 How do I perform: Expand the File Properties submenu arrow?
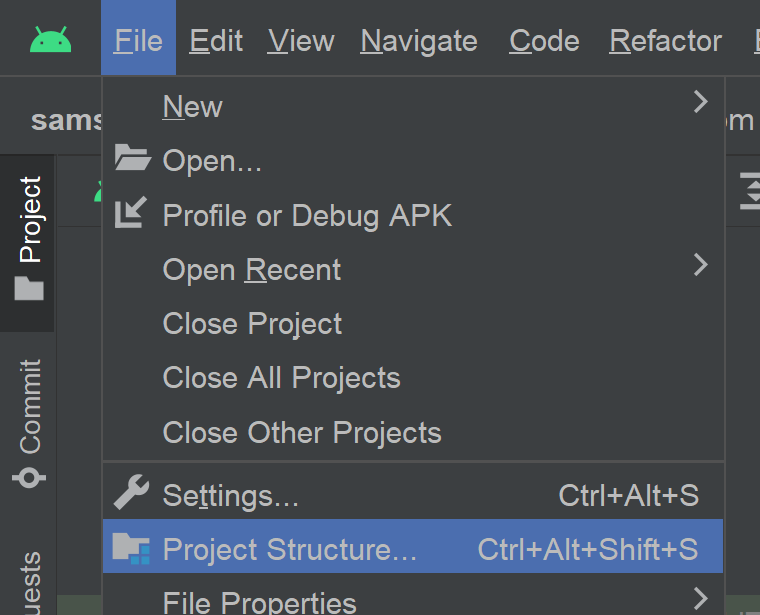pyautogui.click(x=700, y=598)
